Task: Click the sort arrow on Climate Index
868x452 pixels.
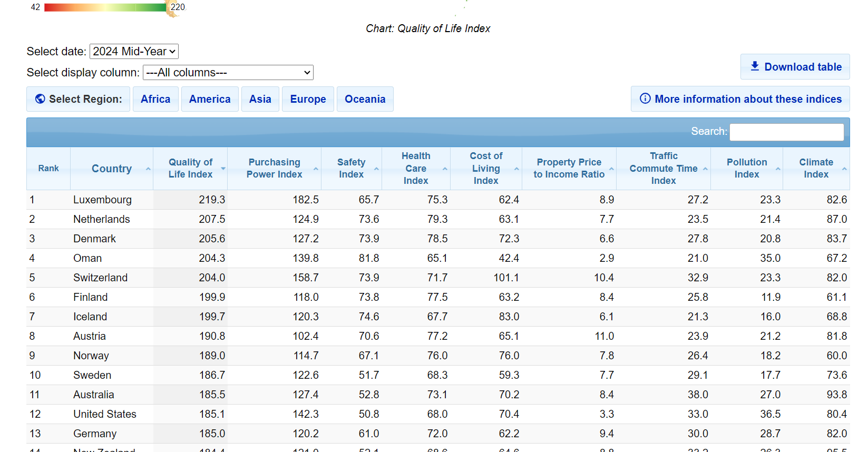Action: pos(844,169)
